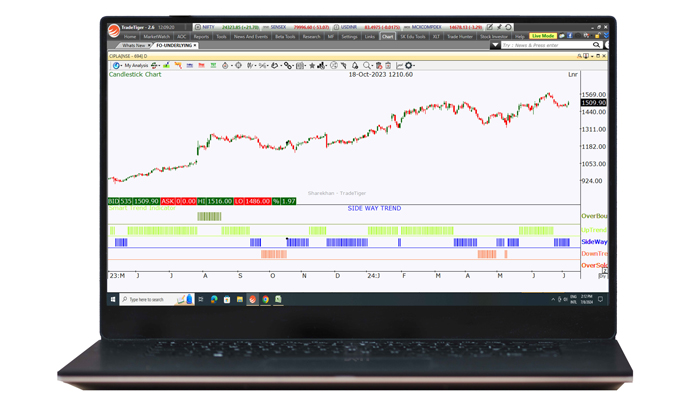The image size is (700, 402).
Task: Click the red flag icon in chart toolbar
Action: [x=201, y=65]
